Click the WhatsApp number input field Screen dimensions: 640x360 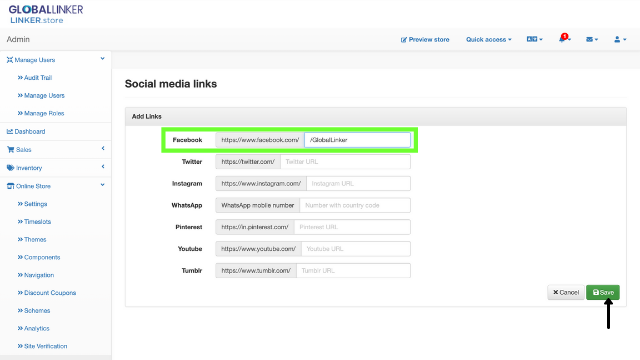coord(355,205)
